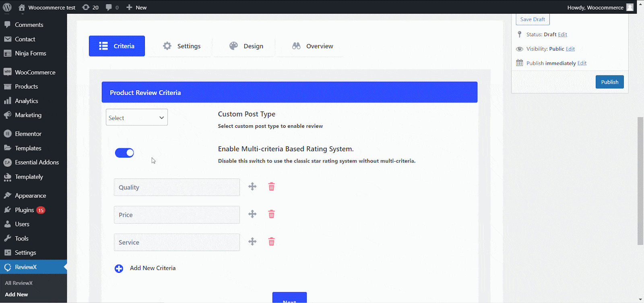
Task: Switch to the Criteria tab
Action: pos(117,46)
